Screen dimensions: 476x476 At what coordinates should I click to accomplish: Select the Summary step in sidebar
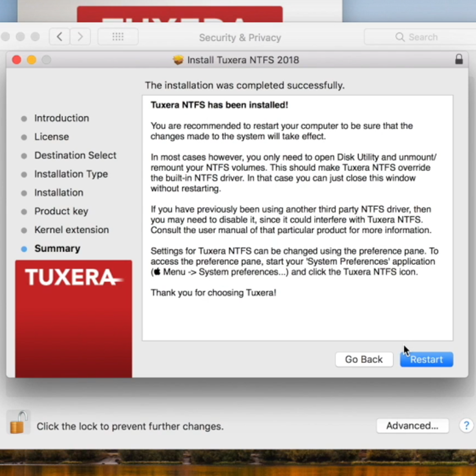coord(57,248)
